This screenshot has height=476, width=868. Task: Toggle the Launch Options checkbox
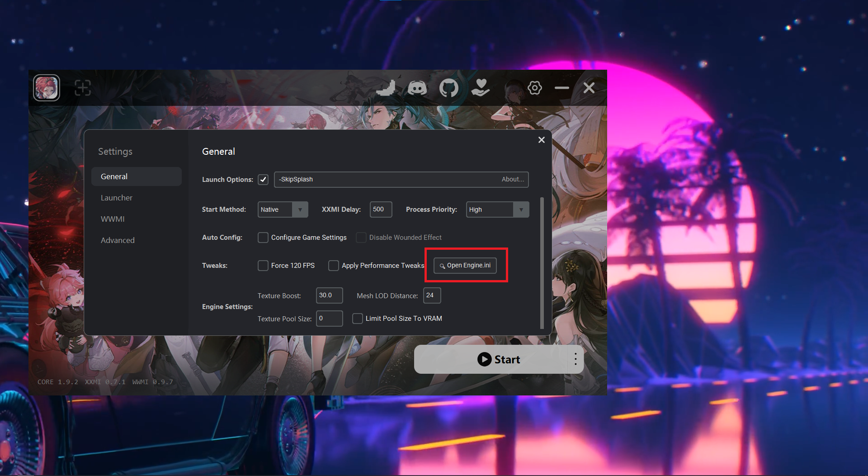tap(263, 180)
